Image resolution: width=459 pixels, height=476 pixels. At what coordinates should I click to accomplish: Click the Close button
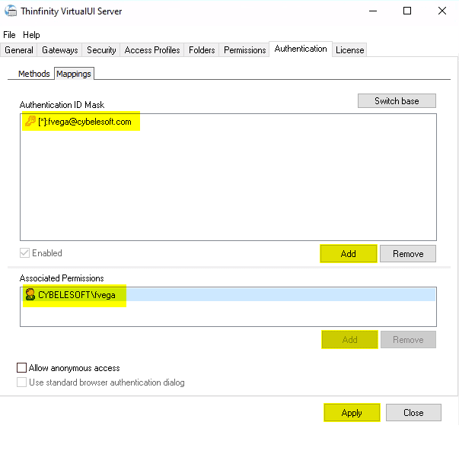coord(413,413)
